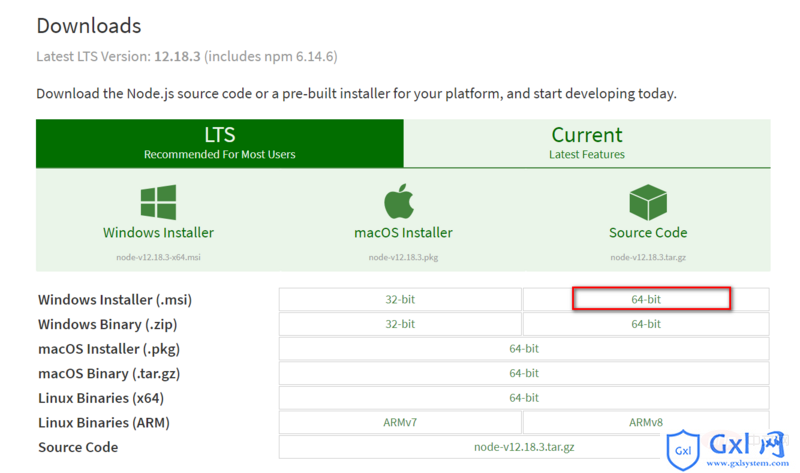Download Linux Binaries ARMv7
The height and width of the screenshot is (473, 800).
point(400,422)
